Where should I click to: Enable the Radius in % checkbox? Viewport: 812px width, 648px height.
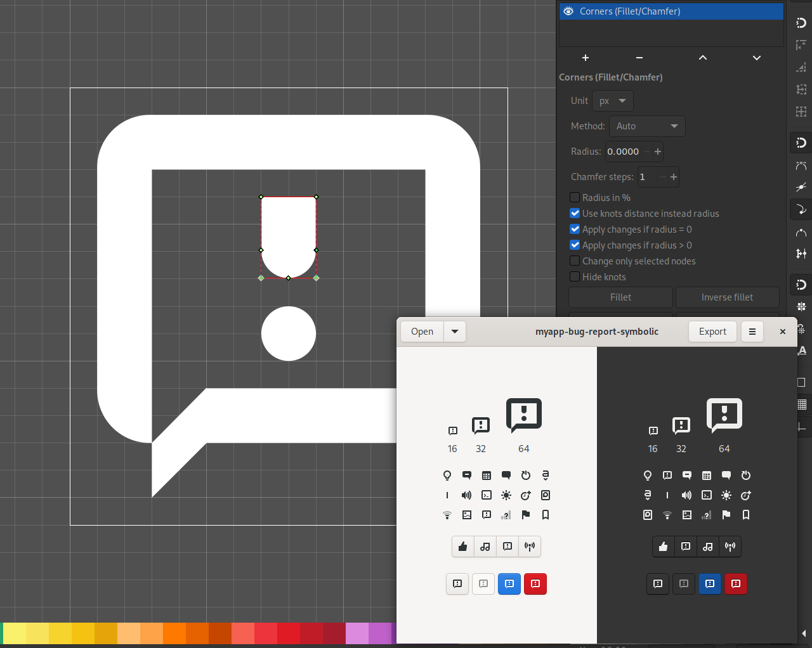[x=575, y=198]
